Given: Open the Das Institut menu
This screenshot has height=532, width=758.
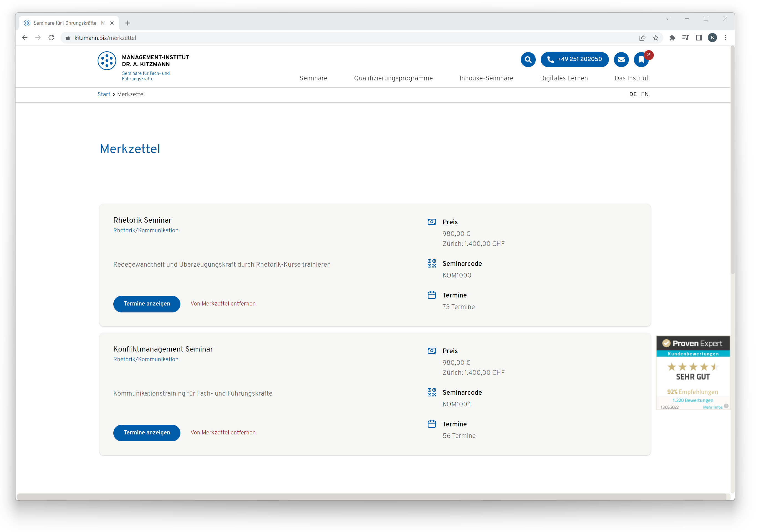Looking at the screenshot, I should pos(631,78).
